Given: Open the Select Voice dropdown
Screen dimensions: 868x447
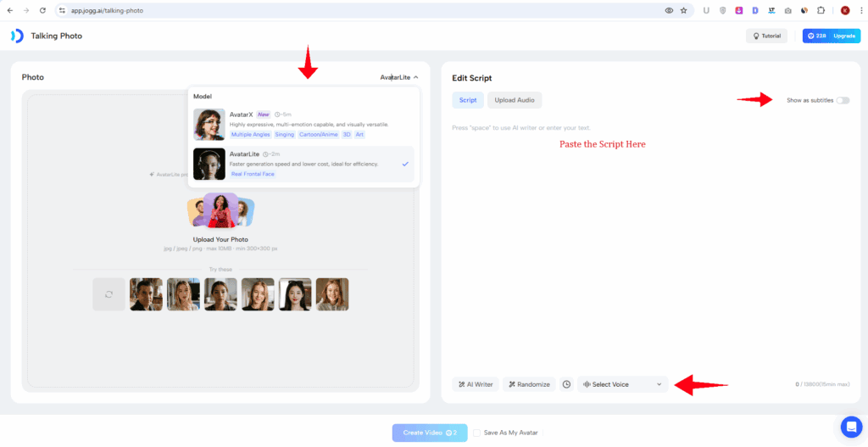Looking at the screenshot, I should click(622, 384).
